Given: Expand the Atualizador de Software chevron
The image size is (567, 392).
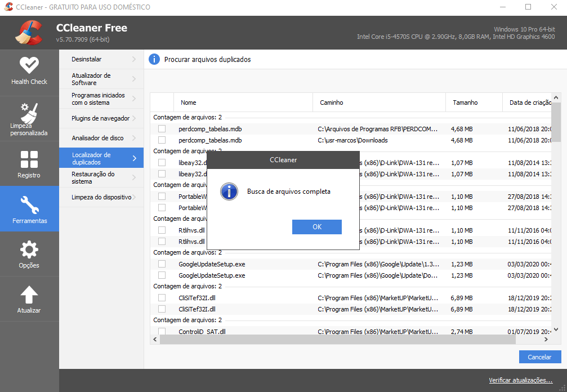Looking at the screenshot, I should point(134,79).
